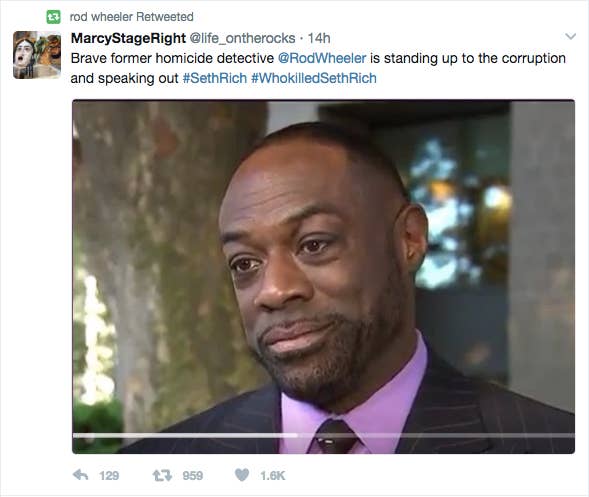Click the retweet icon below video
Screen dimensions: 589x497
click(162, 476)
